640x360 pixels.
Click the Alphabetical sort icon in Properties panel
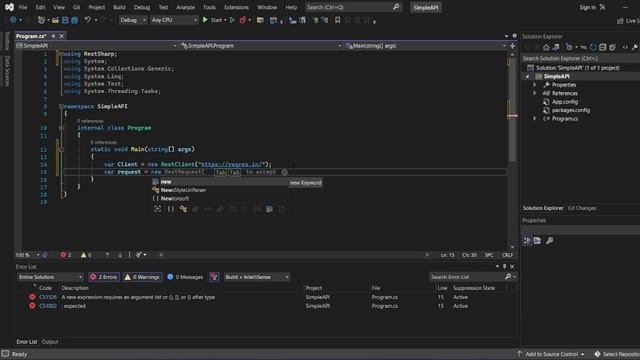pyautogui.click(x=537, y=241)
